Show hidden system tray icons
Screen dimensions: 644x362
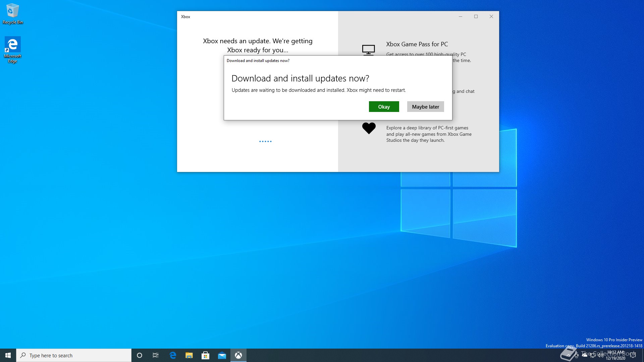tap(568, 355)
